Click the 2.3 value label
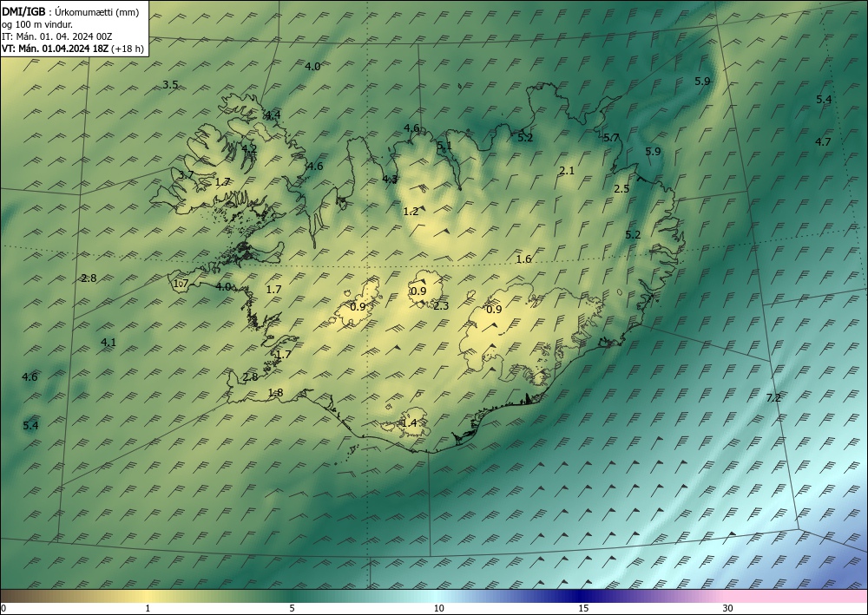Screen dimensions: 868x615 (x=441, y=306)
